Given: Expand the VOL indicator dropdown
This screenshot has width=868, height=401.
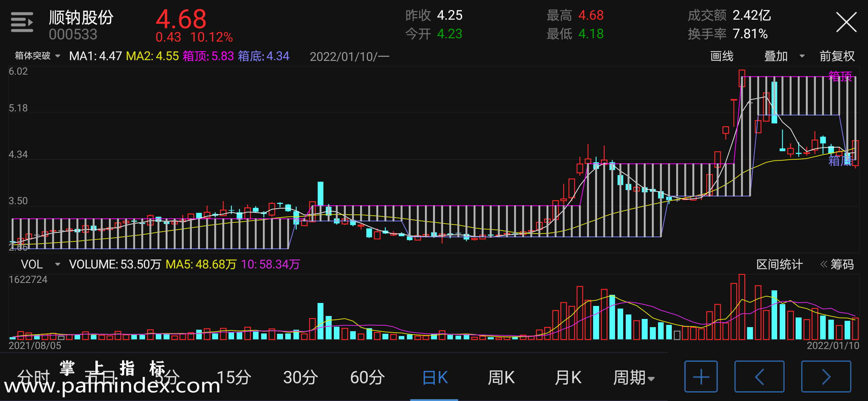Looking at the screenshot, I should click(40, 264).
